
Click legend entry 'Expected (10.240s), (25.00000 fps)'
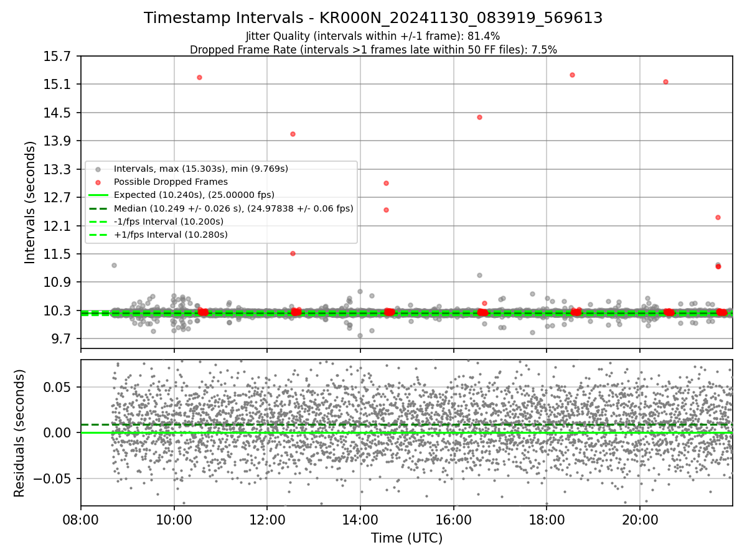click(194, 195)
